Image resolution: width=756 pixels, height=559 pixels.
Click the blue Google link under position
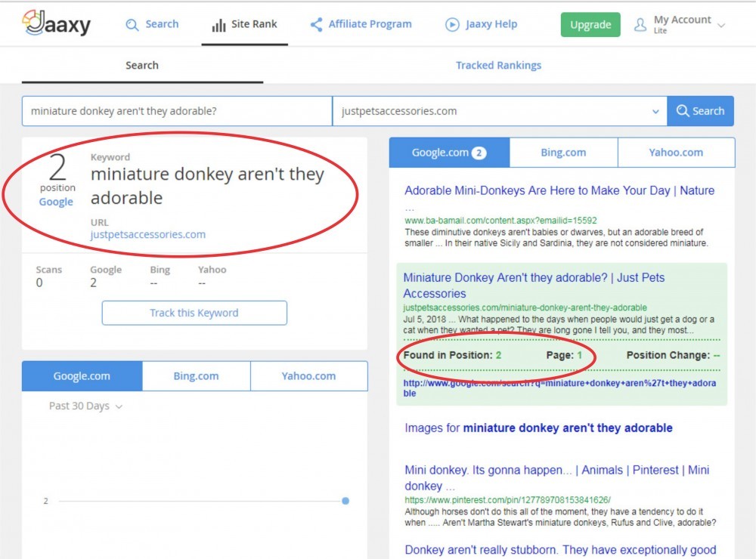[x=56, y=202]
